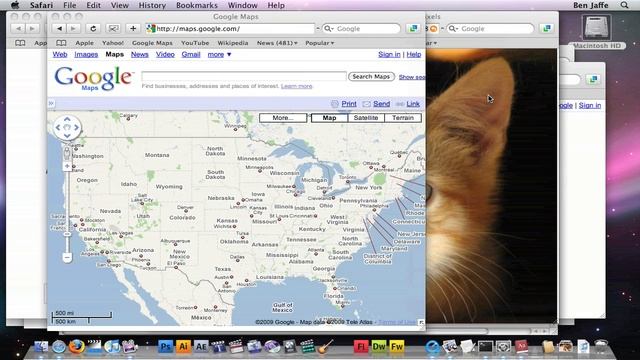Switch the map to Map view
640x360 pixels.
(329, 118)
